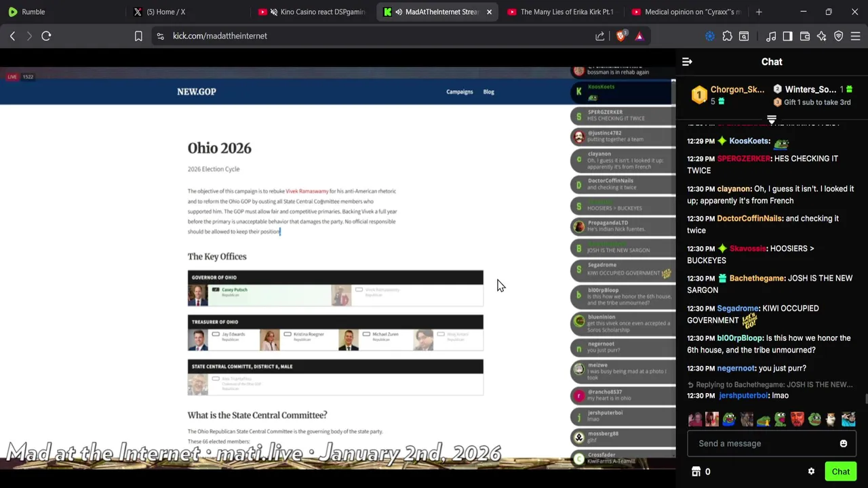
Task: Open Skavossie username in chat
Action: [x=747, y=249]
